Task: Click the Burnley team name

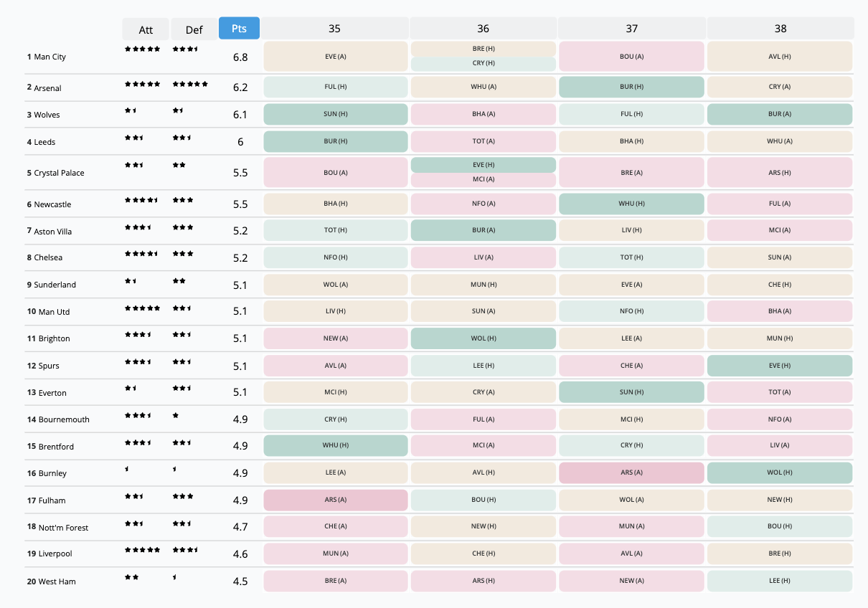Action: click(52, 473)
